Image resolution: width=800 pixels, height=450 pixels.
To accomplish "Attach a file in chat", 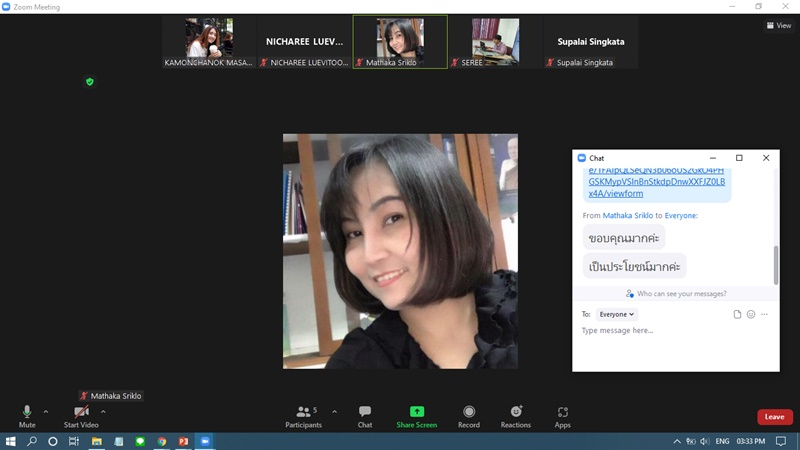I will click(738, 314).
